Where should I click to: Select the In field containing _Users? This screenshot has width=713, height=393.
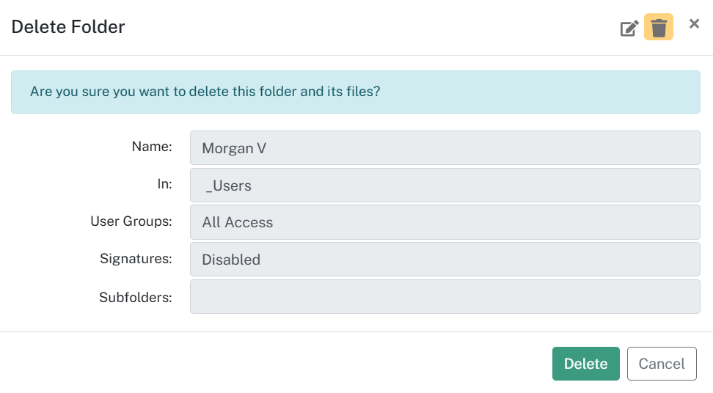tap(445, 185)
